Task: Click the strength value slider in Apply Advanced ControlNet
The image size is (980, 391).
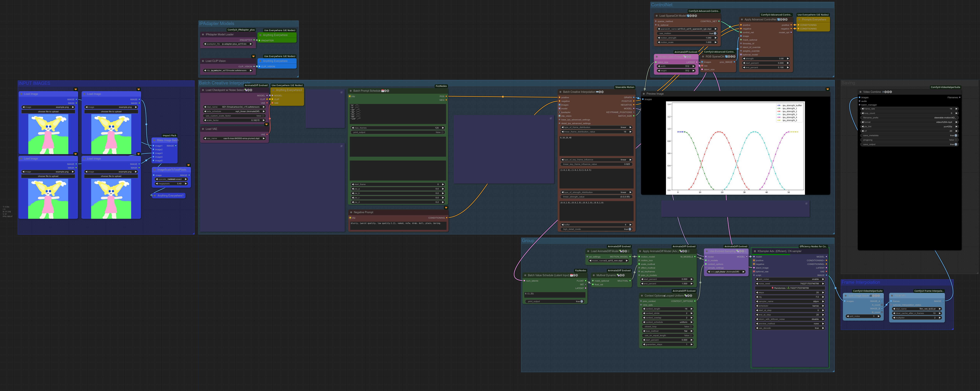Action: pos(766,59)
